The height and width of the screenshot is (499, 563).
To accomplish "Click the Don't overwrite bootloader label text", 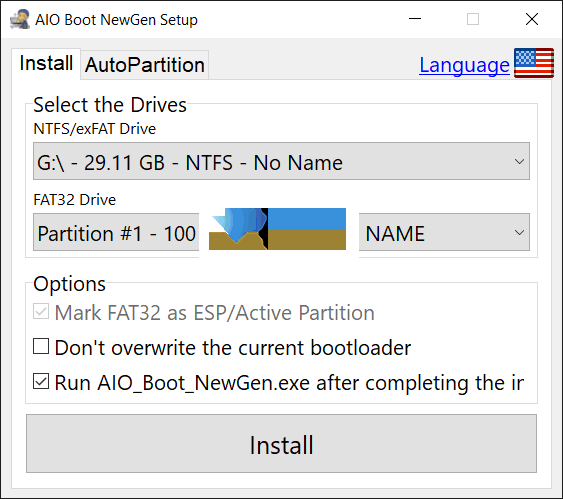I will click(x=233, y=348).
